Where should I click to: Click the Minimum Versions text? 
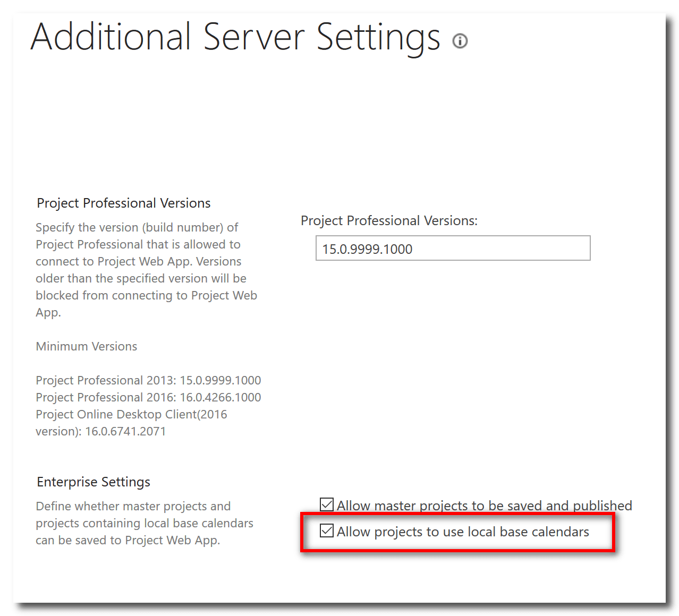coord(87,346)
